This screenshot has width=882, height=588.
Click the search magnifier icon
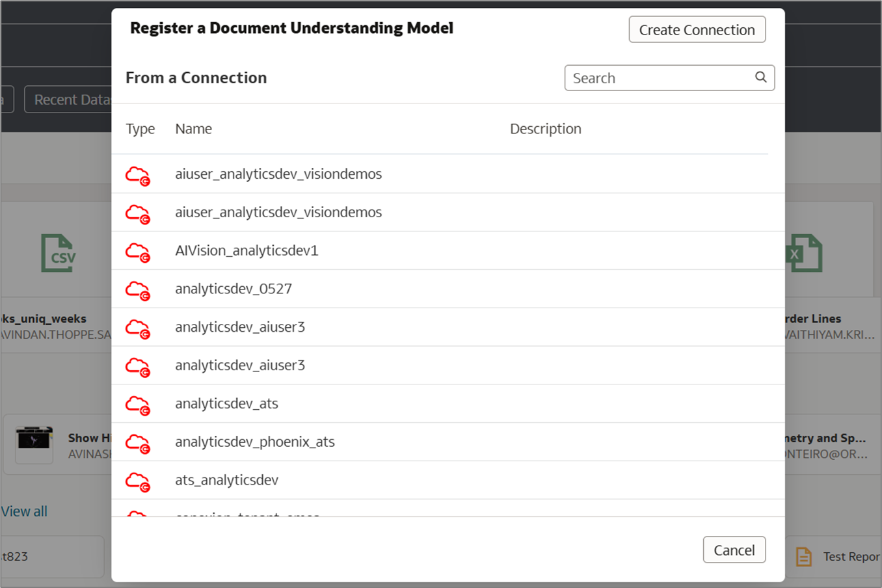760,77
